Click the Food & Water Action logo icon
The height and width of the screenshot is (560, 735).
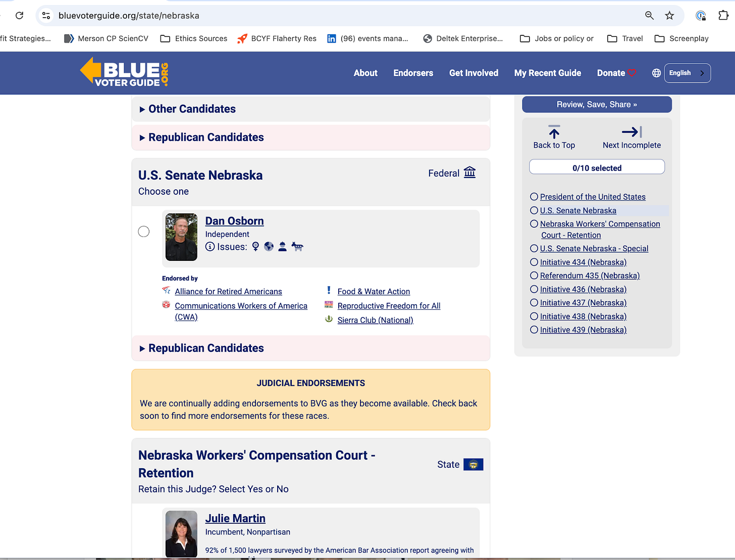pos(329,290)
